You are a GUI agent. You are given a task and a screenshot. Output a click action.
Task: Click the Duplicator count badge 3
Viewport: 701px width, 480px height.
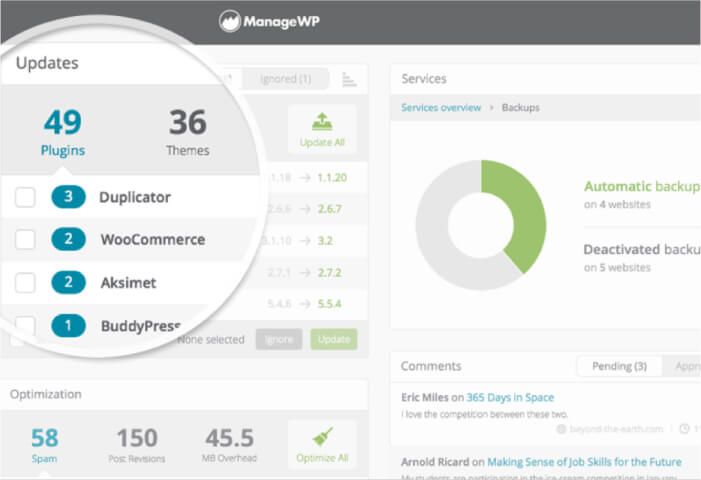click(x=68, y=197)
